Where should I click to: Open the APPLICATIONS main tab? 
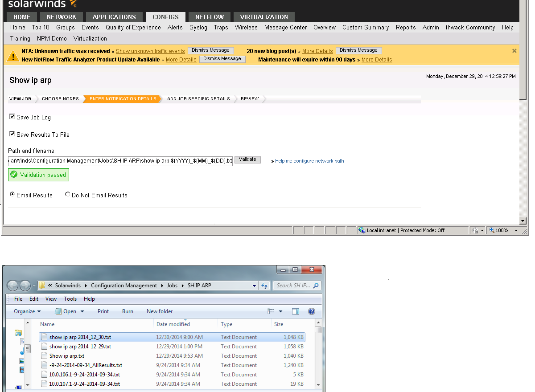(114, 17)
